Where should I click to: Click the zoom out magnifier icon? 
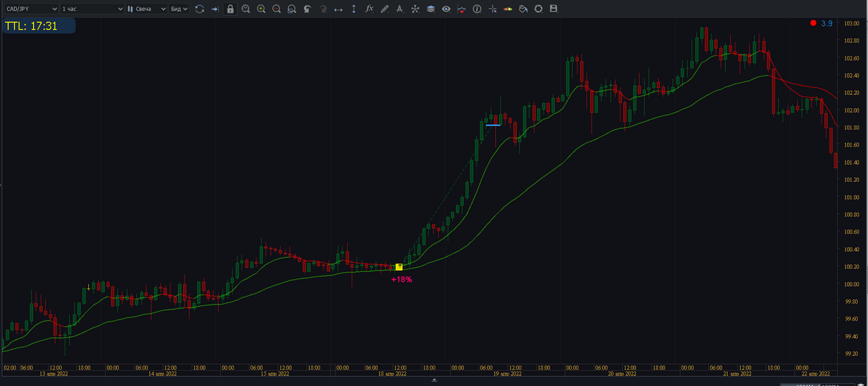pyautogui.click(x=277, y=9)
